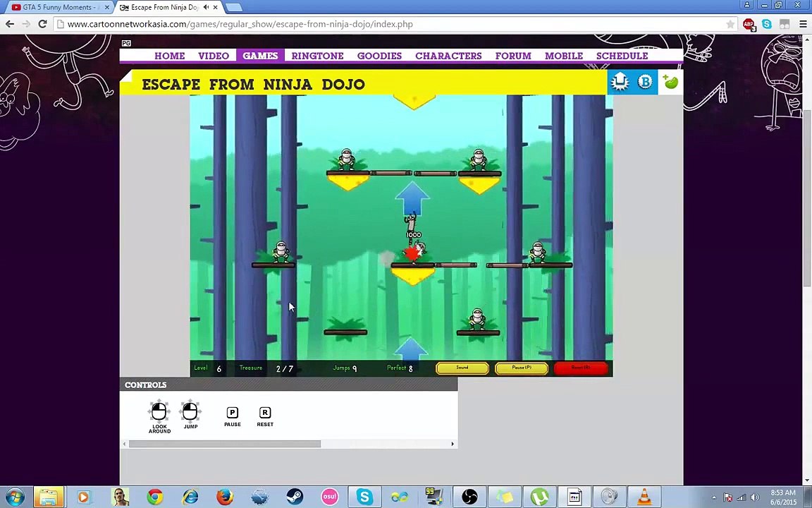The width and height of the screenshot is (812, 508).
Task: Click the upload arrow badge icon
Action: (x=620, y=82)
